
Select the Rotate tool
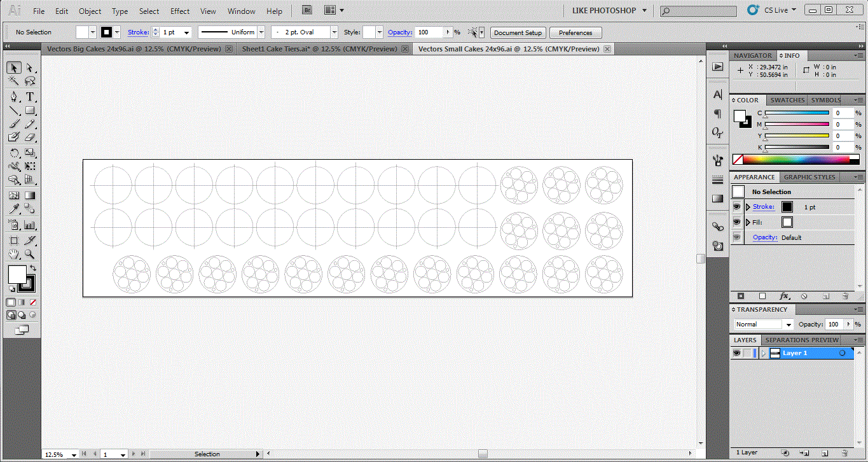[x=14, y=153]
